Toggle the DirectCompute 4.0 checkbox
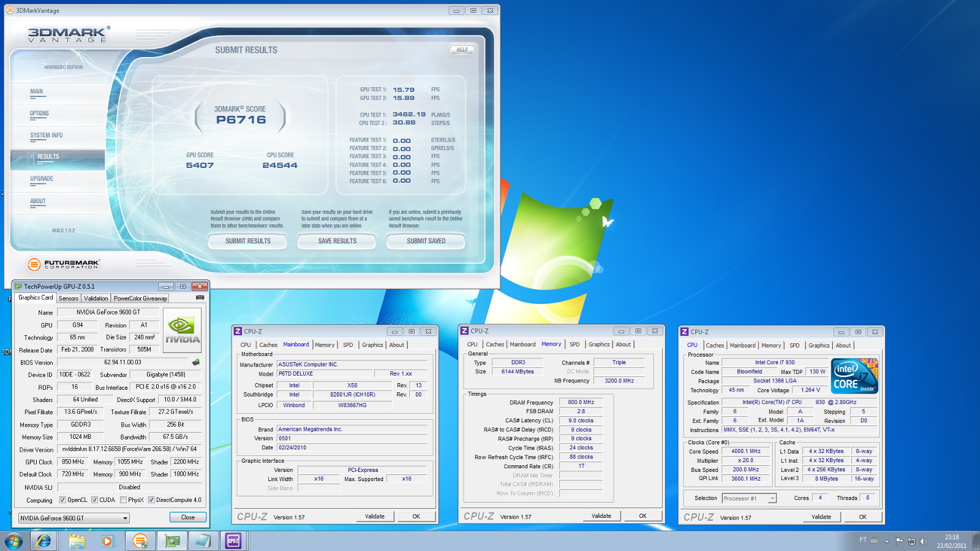 pyautogui.click(x=151, y=500)
